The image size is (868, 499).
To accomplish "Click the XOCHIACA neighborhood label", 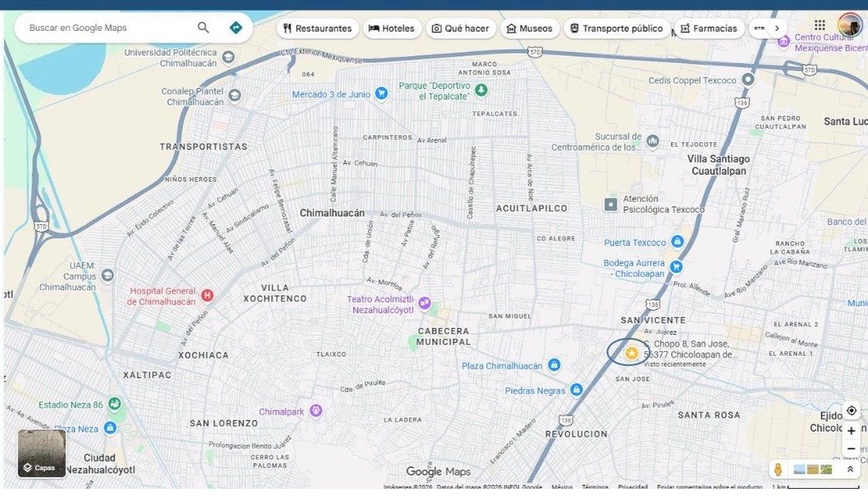I will 203,355.
